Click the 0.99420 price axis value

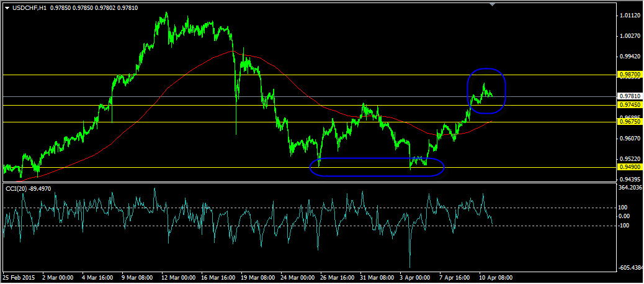[x=631, y=57]
